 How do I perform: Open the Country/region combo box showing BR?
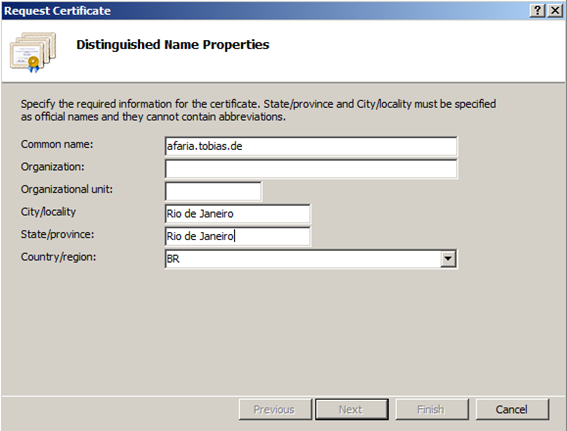tap(311, 259)
